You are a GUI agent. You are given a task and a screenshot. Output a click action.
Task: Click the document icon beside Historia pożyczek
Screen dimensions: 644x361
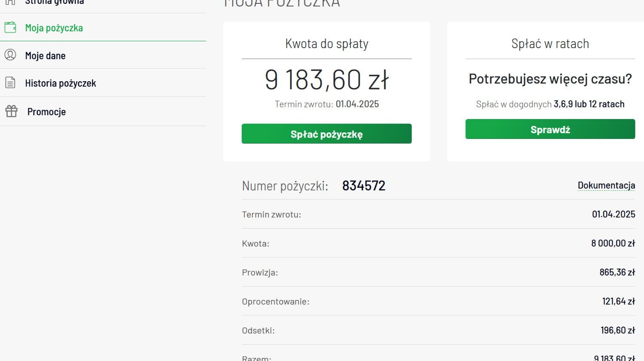coord(10,83)
